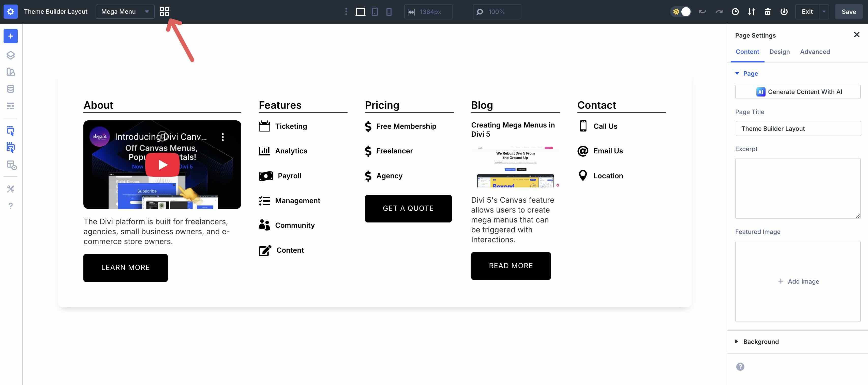This screenshot has width=868, height=385.
Task: Open the Mega Menu dropdown
Action: click(125, 11)
